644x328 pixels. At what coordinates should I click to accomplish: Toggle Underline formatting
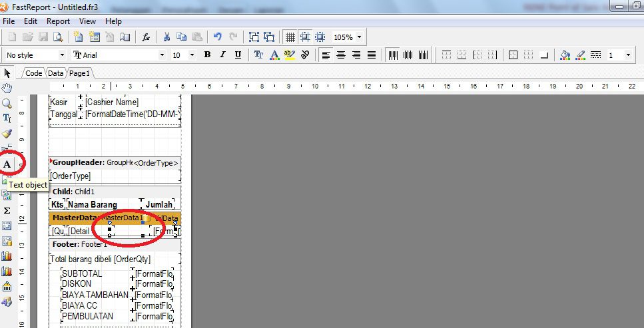[238, 55]
